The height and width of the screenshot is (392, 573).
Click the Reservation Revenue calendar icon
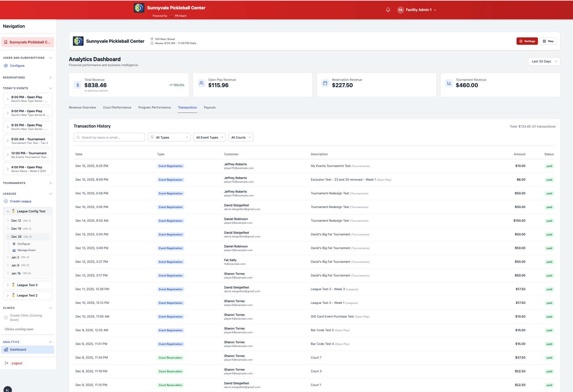pyautogui.click(x=325, y=83)
